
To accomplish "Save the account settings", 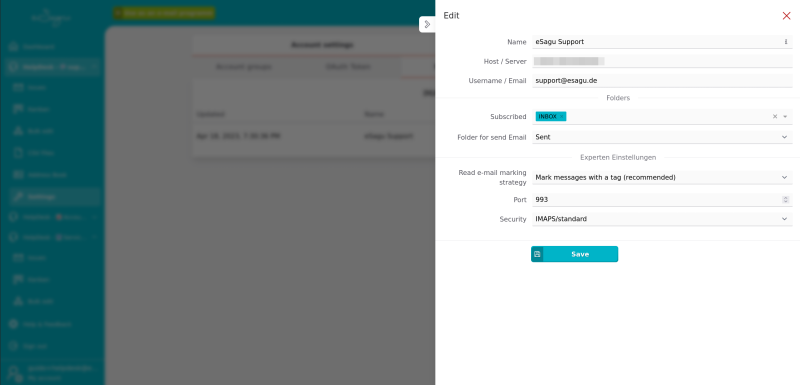I will point(574,254).
